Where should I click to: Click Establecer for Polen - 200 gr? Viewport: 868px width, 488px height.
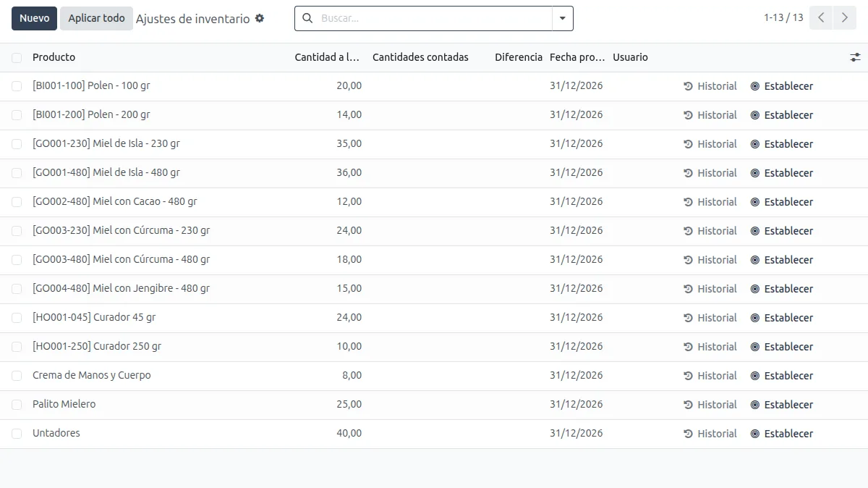click(782, 115)
